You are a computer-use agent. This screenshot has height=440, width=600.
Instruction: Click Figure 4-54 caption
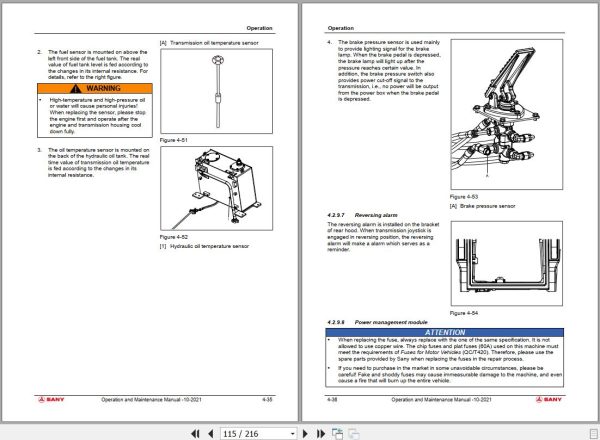coord(464,313)
